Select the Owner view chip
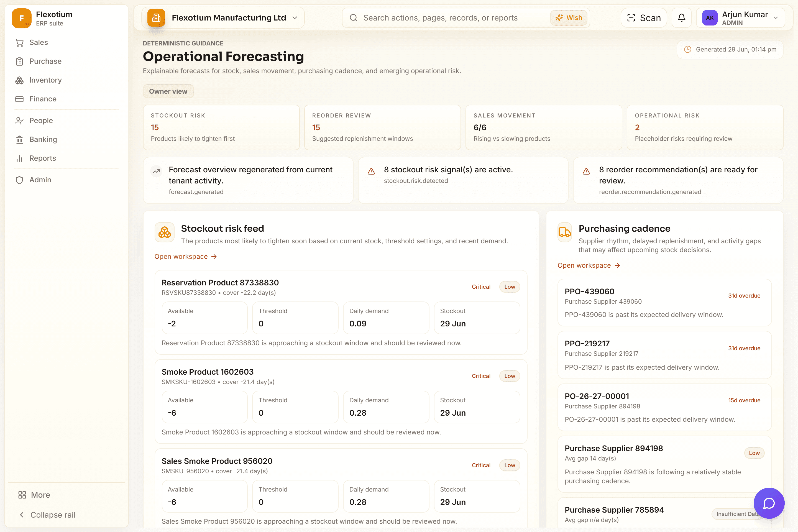The height and width of the screenshot is (532, 798). coord(168,91)
